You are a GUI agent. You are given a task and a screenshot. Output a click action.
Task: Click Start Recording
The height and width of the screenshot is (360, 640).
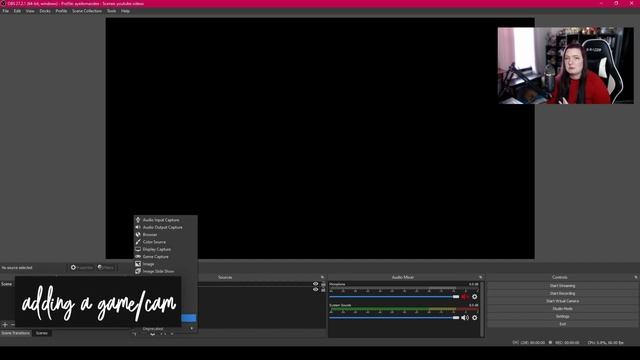[562, 293]
